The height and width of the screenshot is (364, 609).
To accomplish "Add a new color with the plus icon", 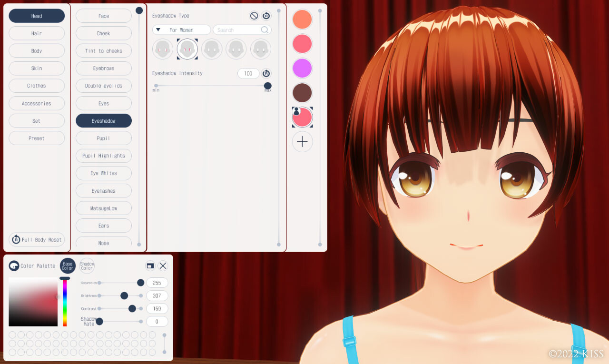I will click(302, 141).
